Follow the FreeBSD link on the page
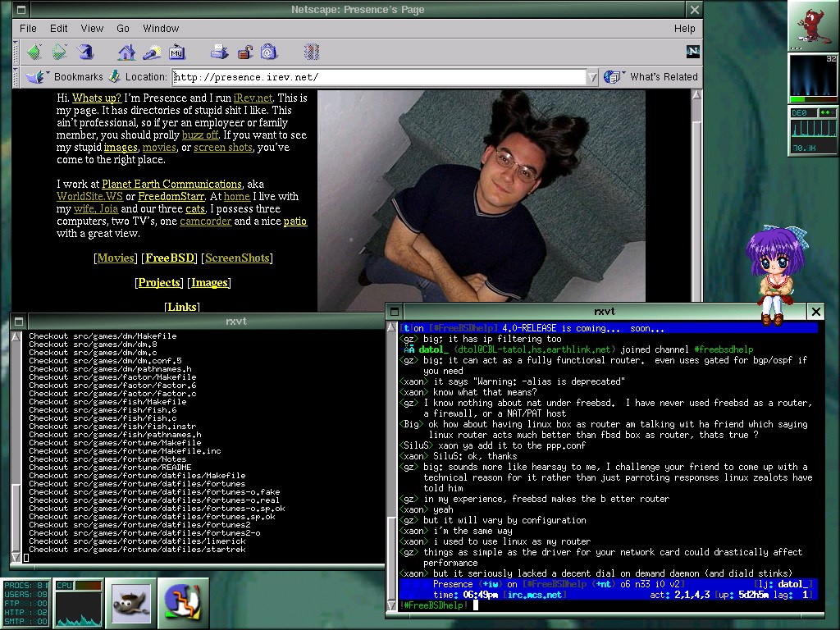The image size is (840, 630). (x=171, y=258)
